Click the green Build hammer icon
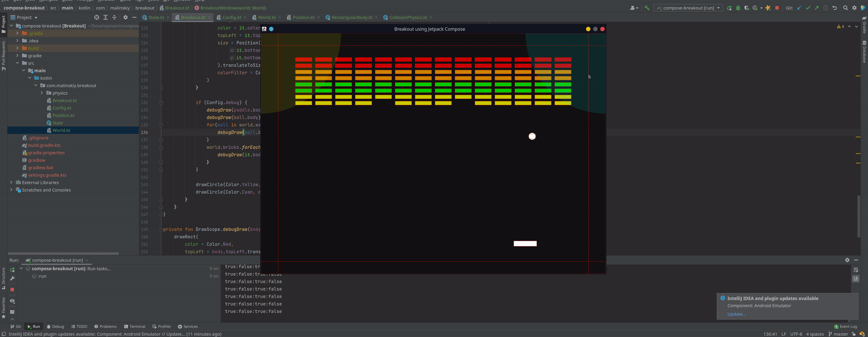Image resolution: width=868 pixels, height=337 pixels. [x=647, y=8]
